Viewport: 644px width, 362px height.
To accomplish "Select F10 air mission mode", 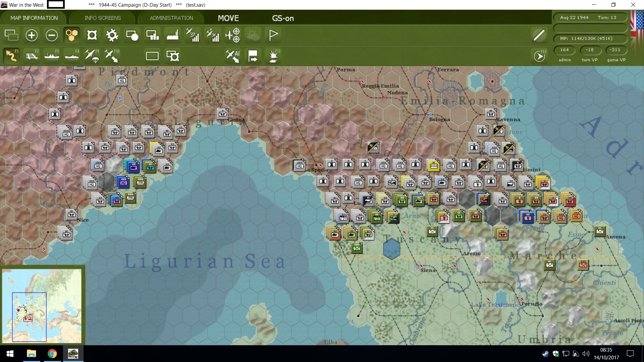I will coord(112,56).
